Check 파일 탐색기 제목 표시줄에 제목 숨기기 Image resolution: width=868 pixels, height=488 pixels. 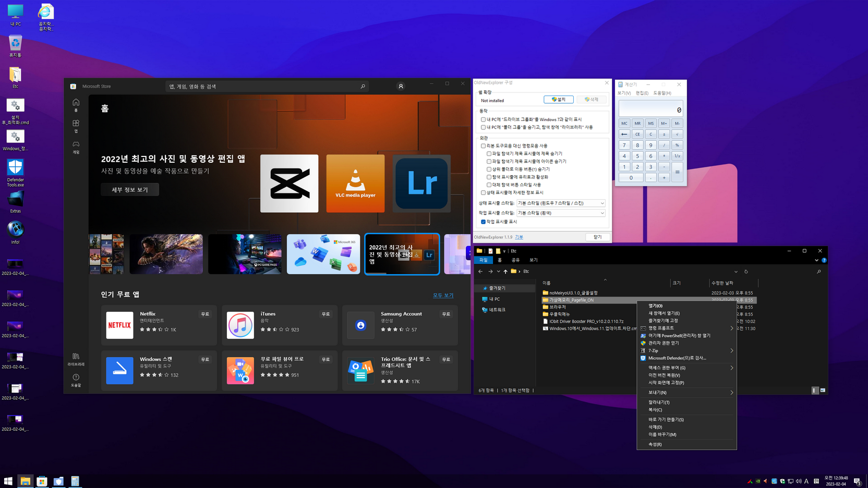[x=489, y=154]
